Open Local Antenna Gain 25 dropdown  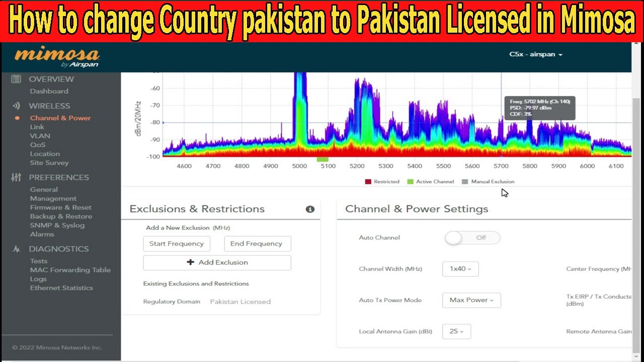(x=456, y=331)
